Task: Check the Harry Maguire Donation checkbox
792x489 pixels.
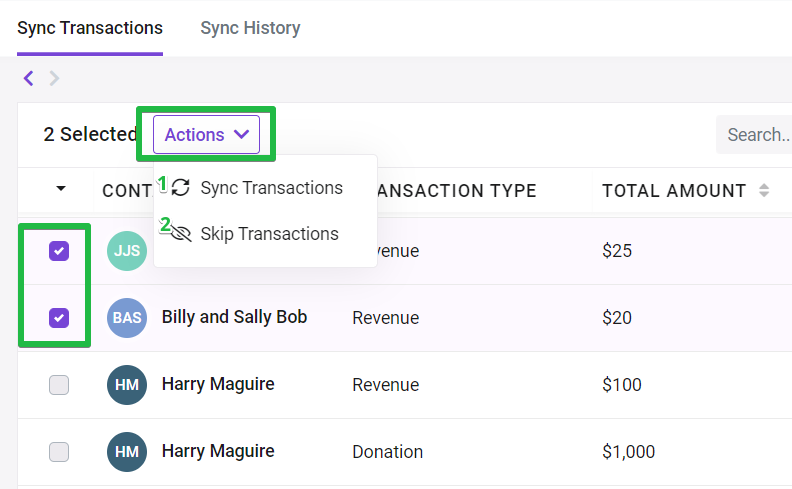Action: (59, 452)
